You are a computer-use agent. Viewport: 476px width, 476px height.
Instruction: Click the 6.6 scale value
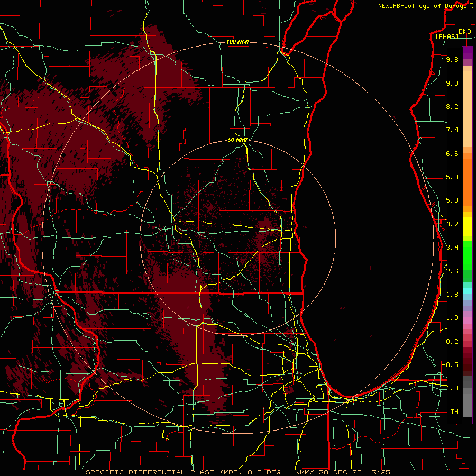pyautogui.click(x=452, y=153)
